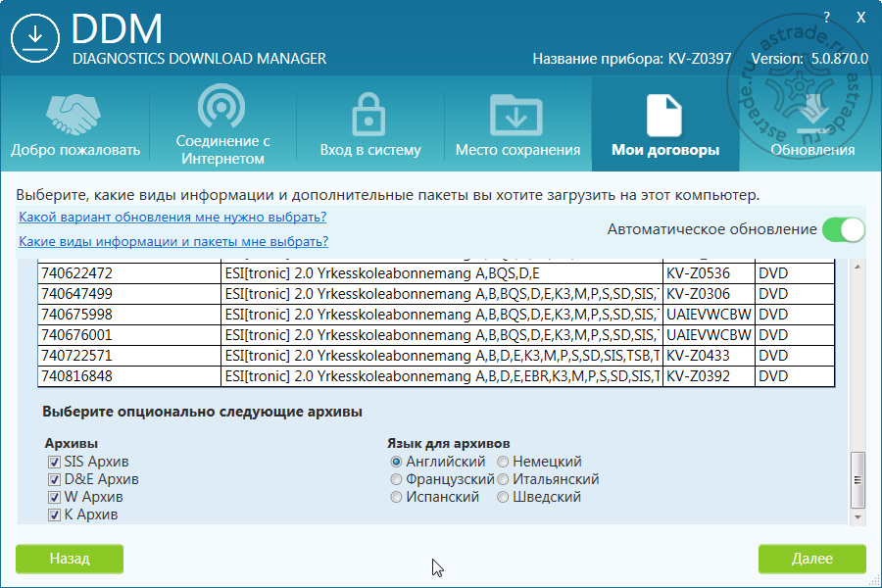
Task: Click the Internet connection signal icon
Action: click(x=221, y=107)
